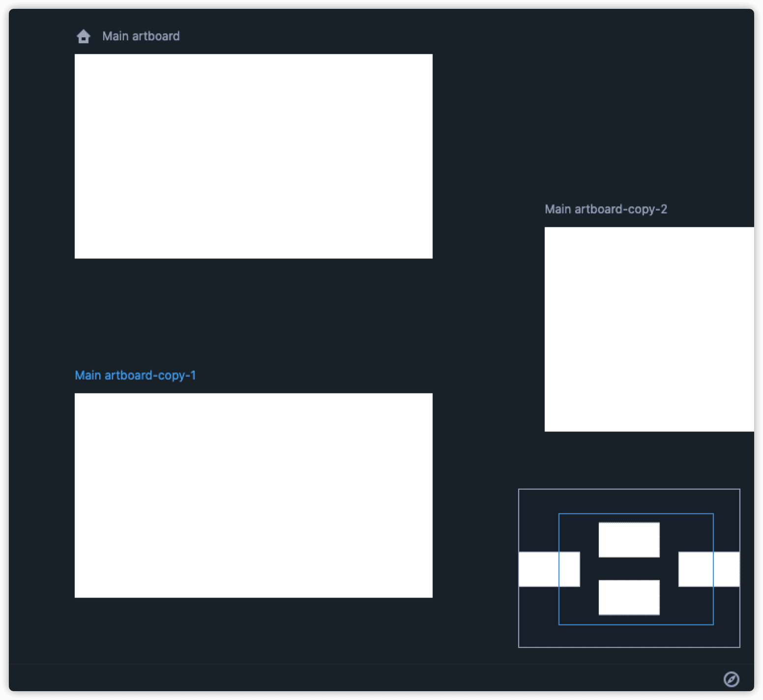The height and width of the screenshot is (700, 763).
Task: Click the top artboard thumbnail in minimap
Action: (x=629, y=540)
